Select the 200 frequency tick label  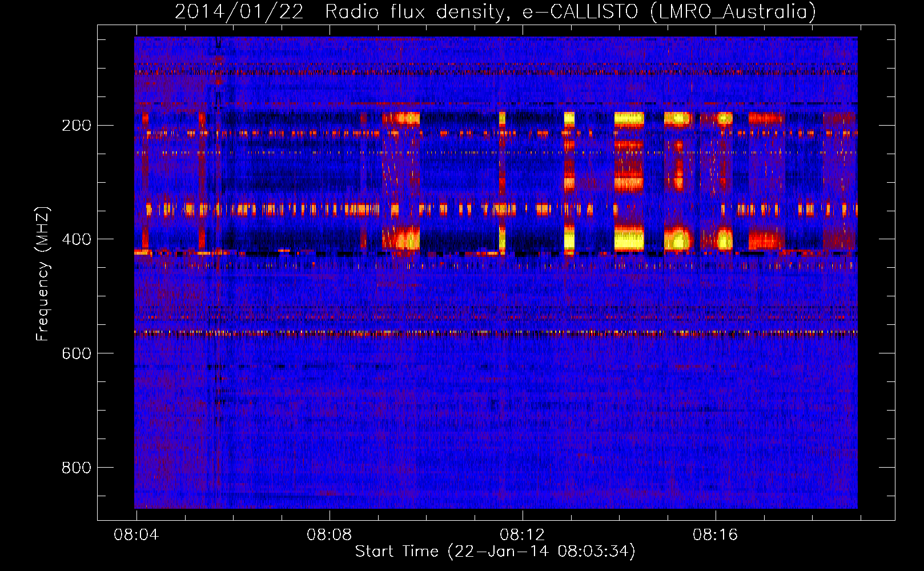[x=77, y=125]
